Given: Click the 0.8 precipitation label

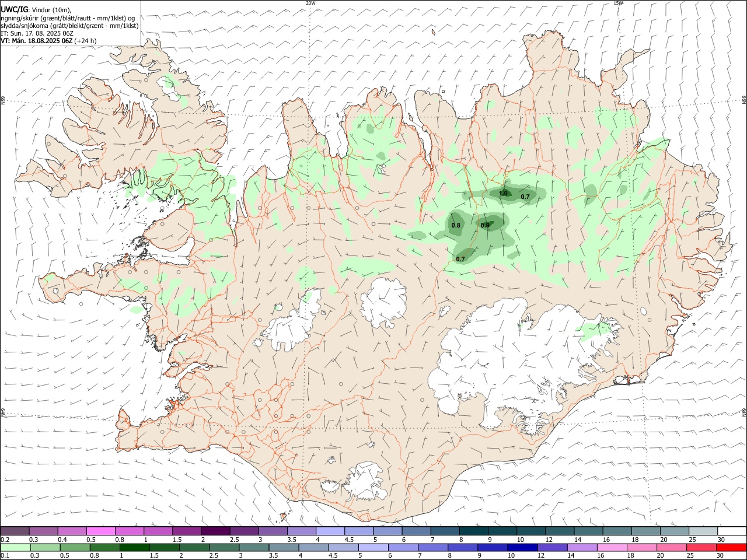Looking at the screenshot, I should (x=456, y=225).
